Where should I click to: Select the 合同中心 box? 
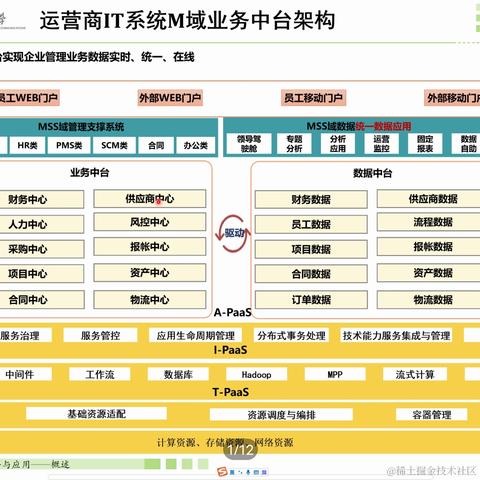[41, 300]
